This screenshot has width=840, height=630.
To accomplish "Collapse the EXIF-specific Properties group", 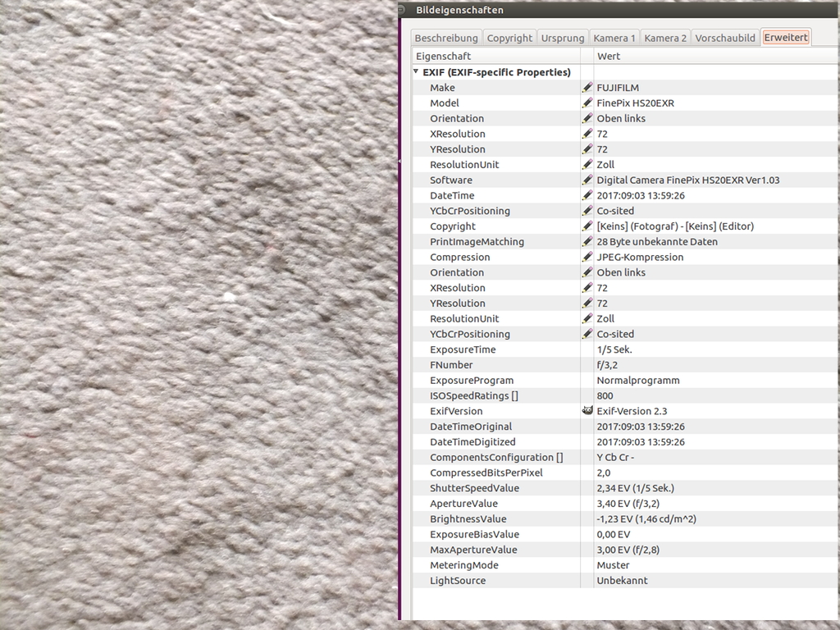I will (416, 72).
